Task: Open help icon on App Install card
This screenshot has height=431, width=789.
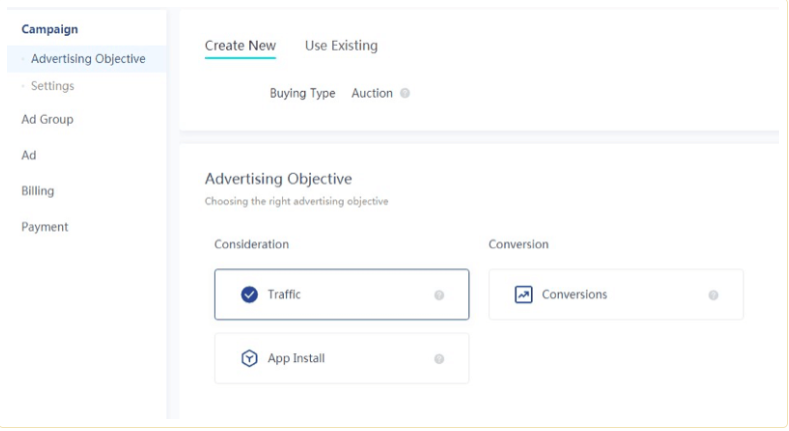Action: pyautogui.click(x=439, y=359)
